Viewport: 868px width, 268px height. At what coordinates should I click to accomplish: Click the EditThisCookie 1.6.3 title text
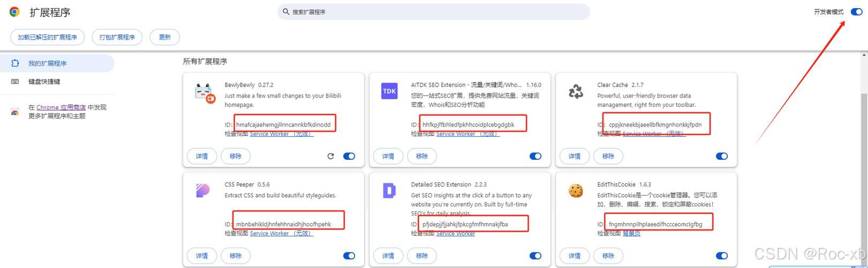click(x=624, y=184)
